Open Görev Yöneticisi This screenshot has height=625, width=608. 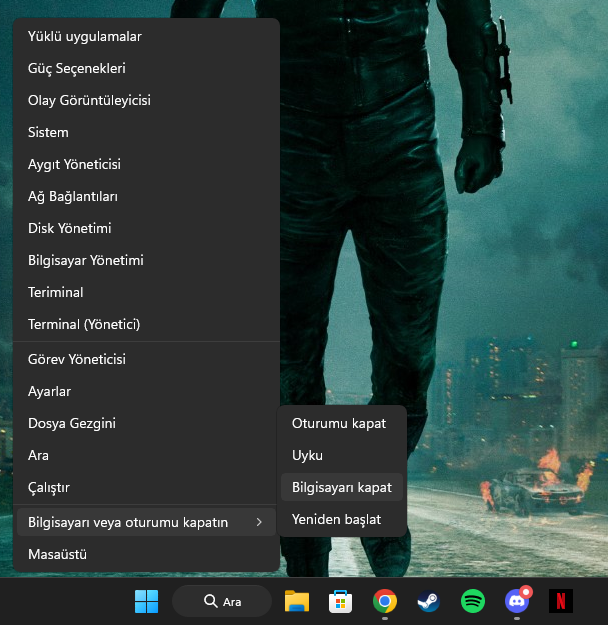[146, 359]
